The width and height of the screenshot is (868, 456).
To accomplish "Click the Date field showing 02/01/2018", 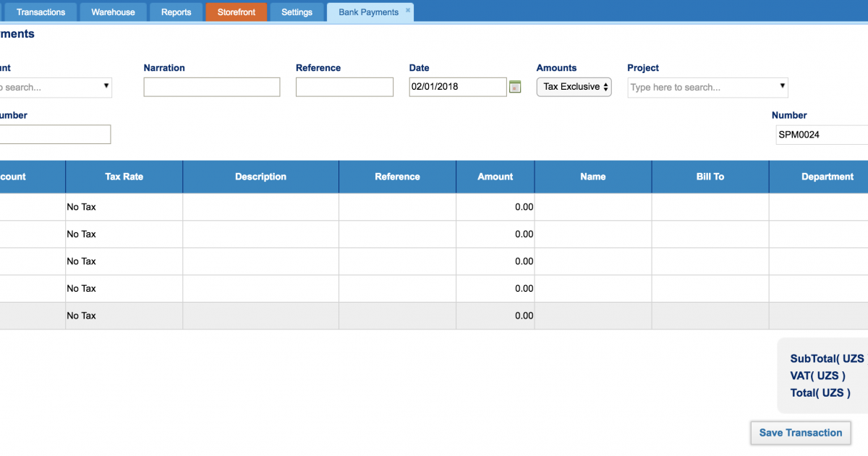I will pyautogui.click(x=458, y=87).
